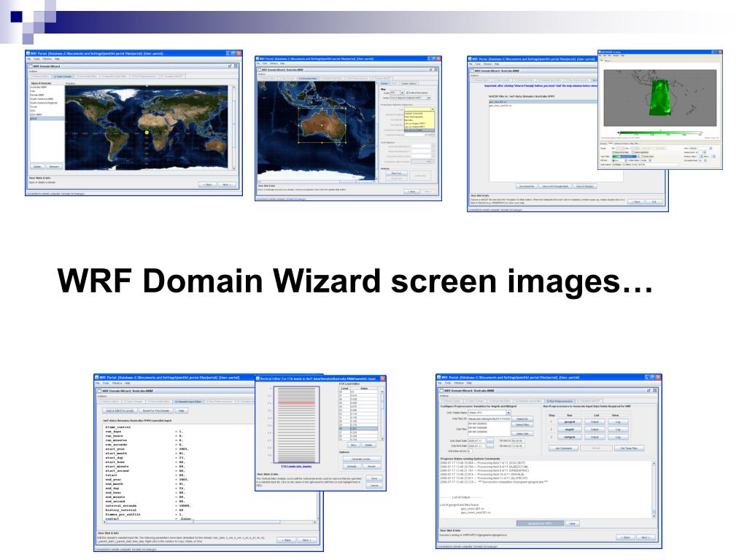
Task: Click Add or Edit ETA Levels button
Action: point(120,411)
